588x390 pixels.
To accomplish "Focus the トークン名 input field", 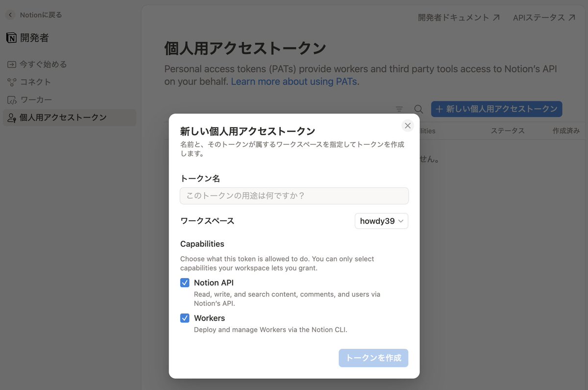I will [294, 196].
